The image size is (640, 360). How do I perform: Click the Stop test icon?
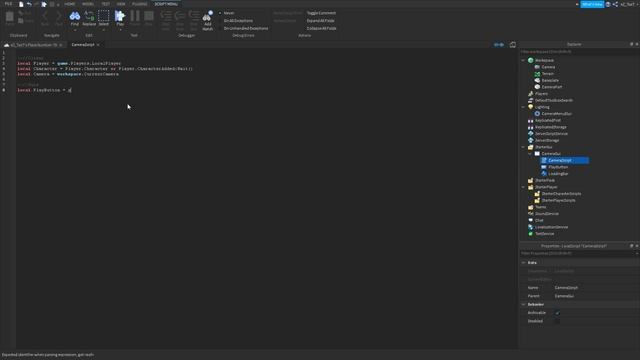[x=149, y=16]
